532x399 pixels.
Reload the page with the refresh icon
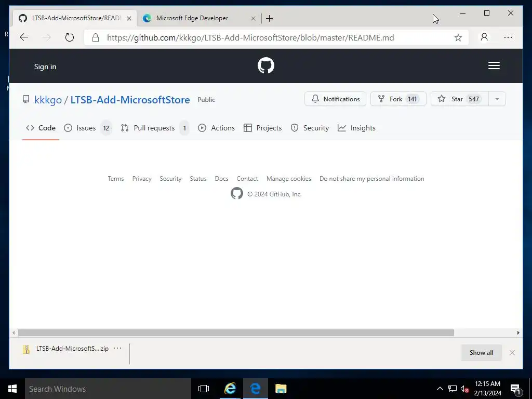click(x=70, y=37)
